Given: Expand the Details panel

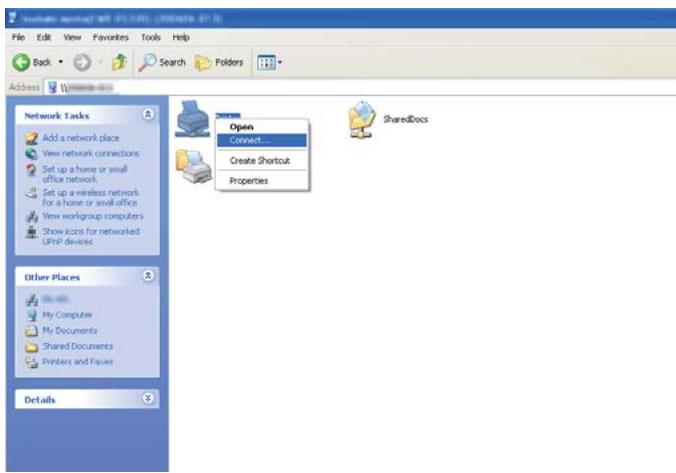Looking at the screenshot, I should [x=148, y=398].
